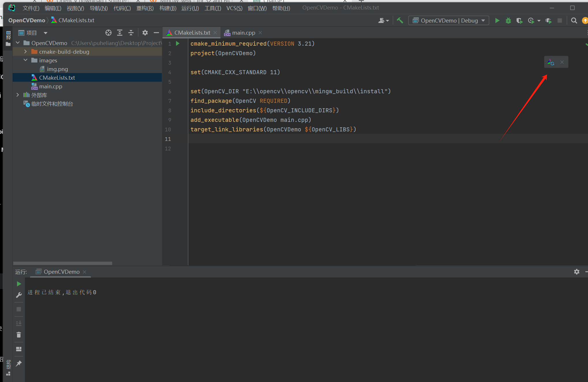The width and height of the screenshot is (588, 382).
Task: Click the wrench icon in the run panel
Action: tap(19, 295)
